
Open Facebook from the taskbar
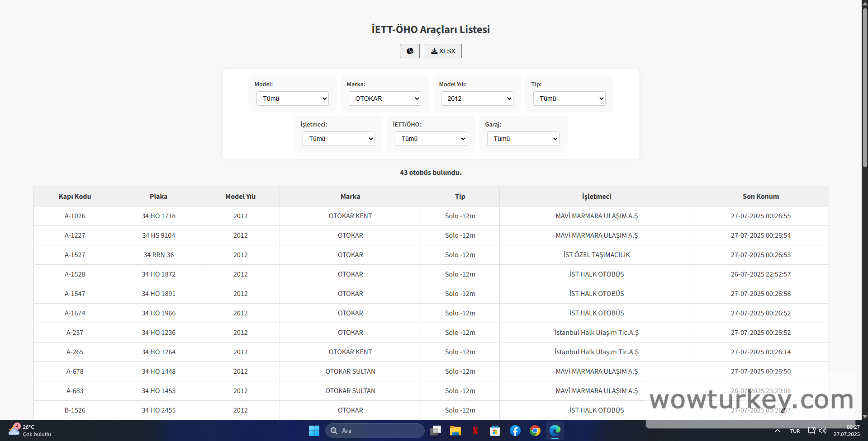(515, 431)
